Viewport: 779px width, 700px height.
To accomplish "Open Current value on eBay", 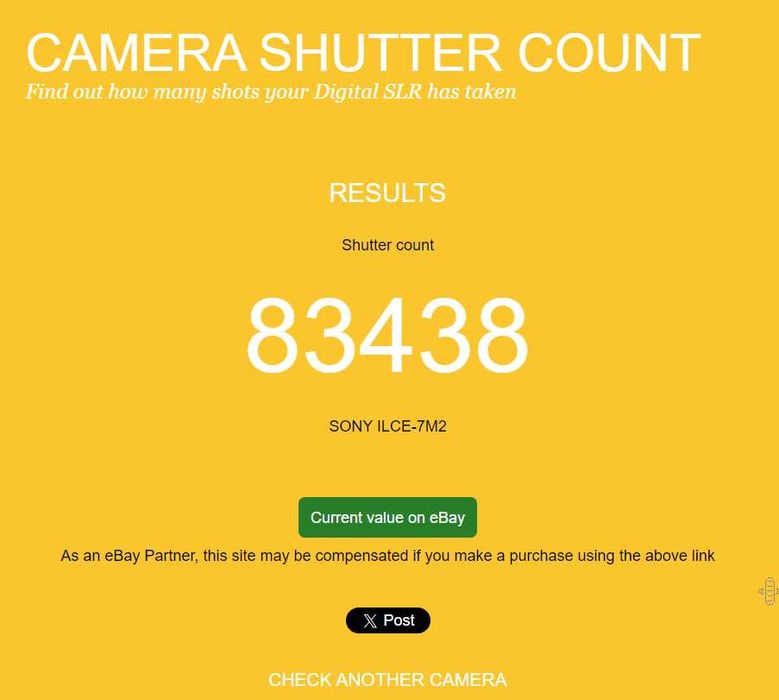I will pyautogui.click(x=388, y=517).
